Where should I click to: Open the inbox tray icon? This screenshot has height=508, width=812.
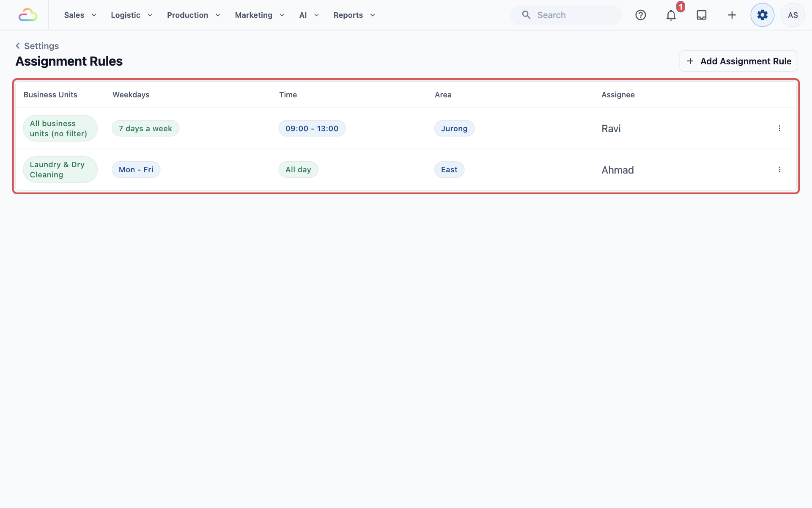[x=702, y=15]
